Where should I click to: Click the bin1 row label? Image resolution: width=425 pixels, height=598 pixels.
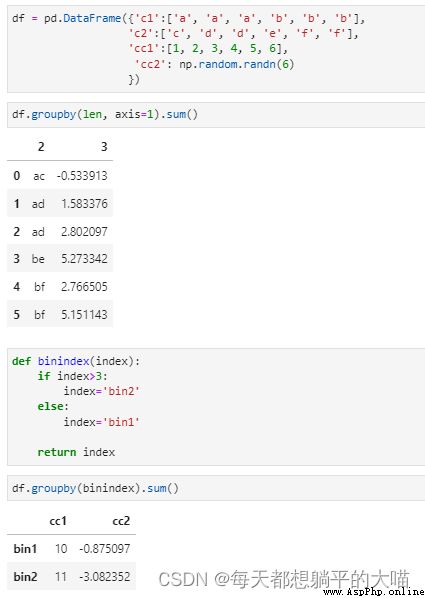click(26, 549)
